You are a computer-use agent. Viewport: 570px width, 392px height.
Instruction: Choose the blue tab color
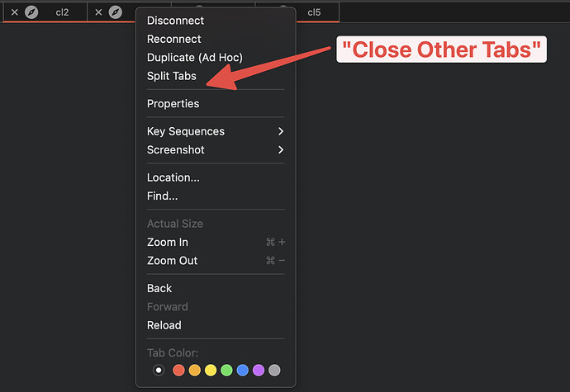[243, 371]
